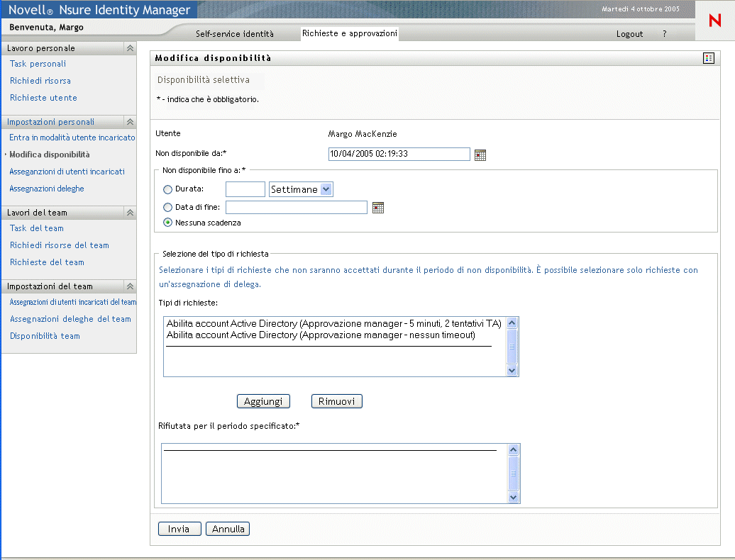The image size is (735, 560).
Task: Switch to the Richieste e approvazioni tab
Action: 349,33
